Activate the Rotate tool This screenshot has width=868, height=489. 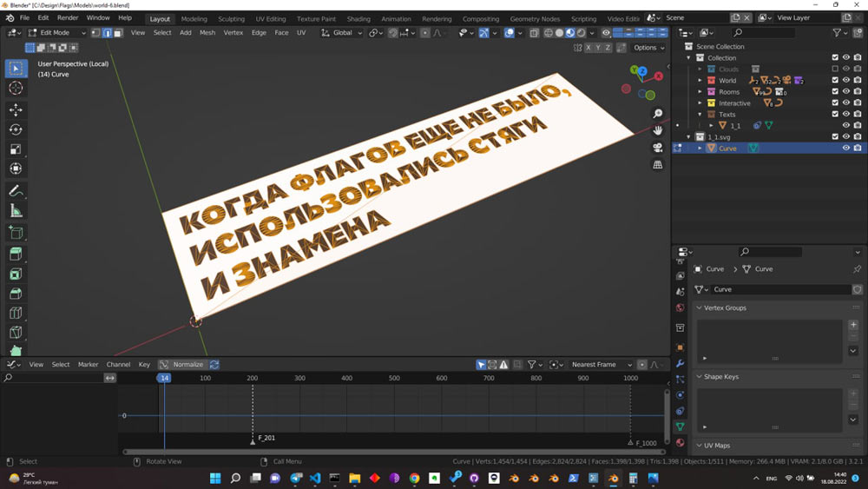click(16, 129)
